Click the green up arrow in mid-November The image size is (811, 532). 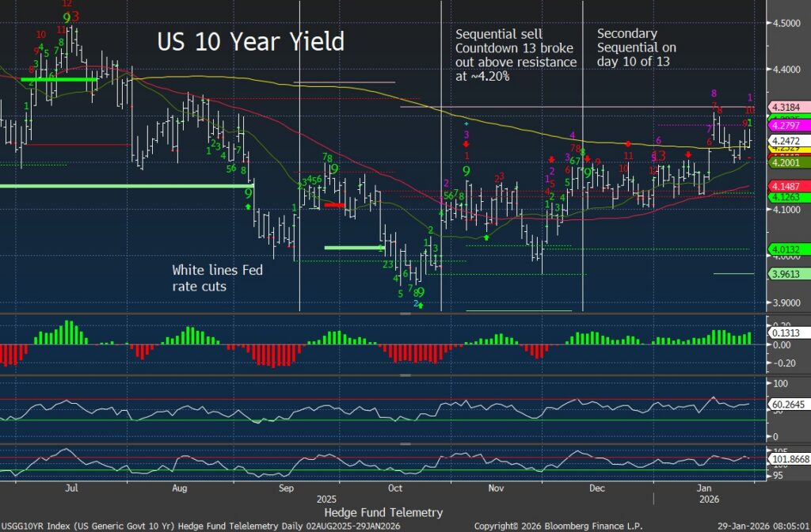coord(487,237)
